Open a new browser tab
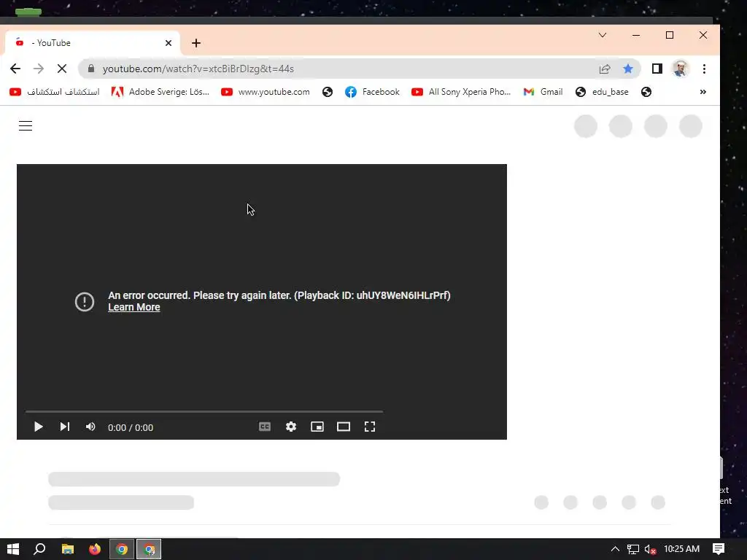 [x=196, y=43]
